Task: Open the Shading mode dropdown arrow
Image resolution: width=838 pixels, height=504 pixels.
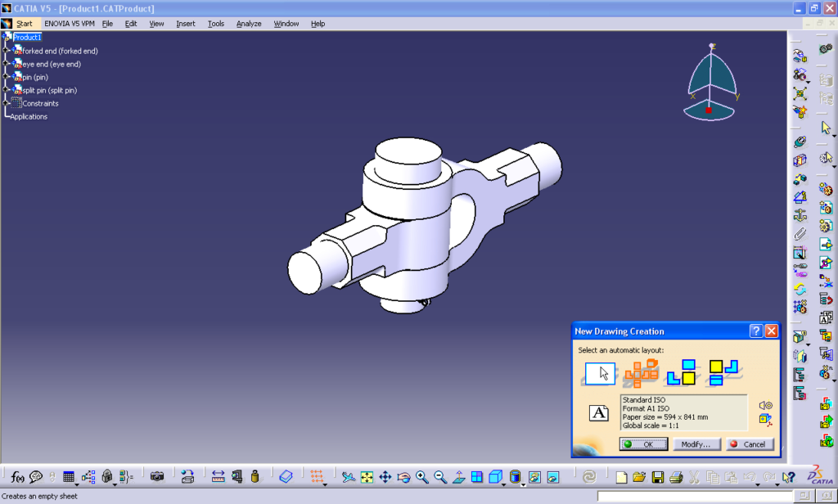Action: (523, 484)
